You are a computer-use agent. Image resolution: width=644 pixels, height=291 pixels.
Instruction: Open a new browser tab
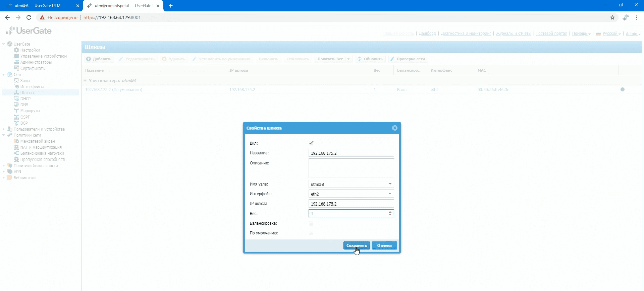(171, 6)
